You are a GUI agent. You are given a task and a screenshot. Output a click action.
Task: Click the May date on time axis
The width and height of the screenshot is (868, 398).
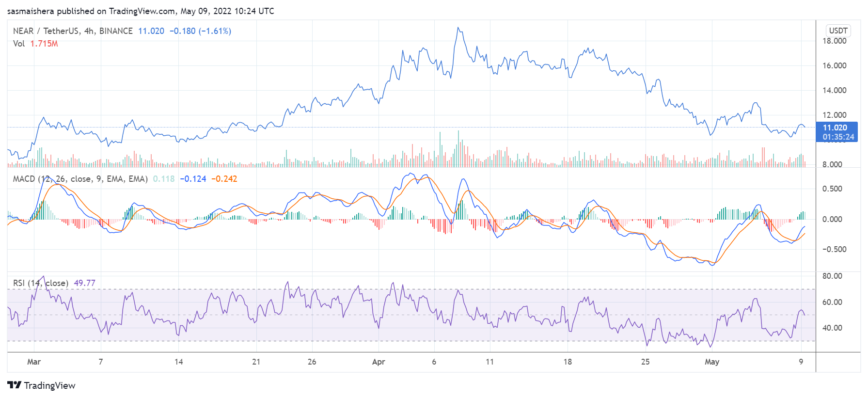tap(712, 362)
